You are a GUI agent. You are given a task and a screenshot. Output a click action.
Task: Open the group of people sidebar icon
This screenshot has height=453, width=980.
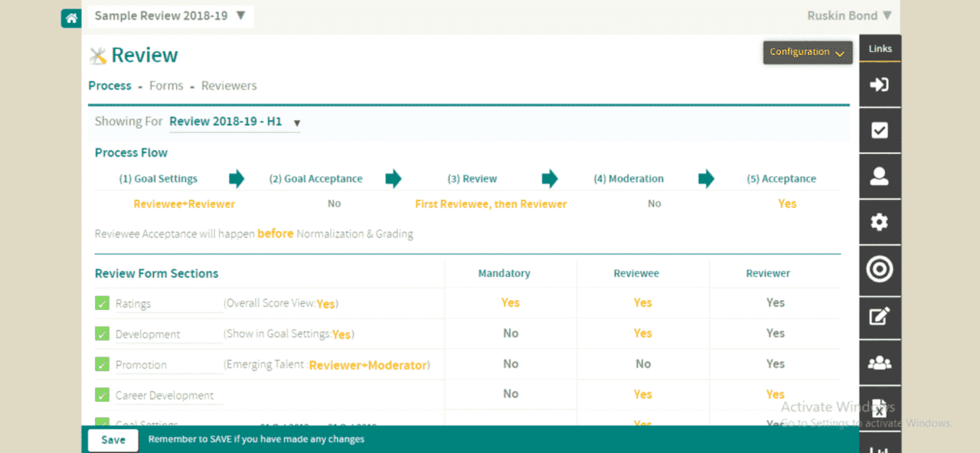tap(880, 363)
